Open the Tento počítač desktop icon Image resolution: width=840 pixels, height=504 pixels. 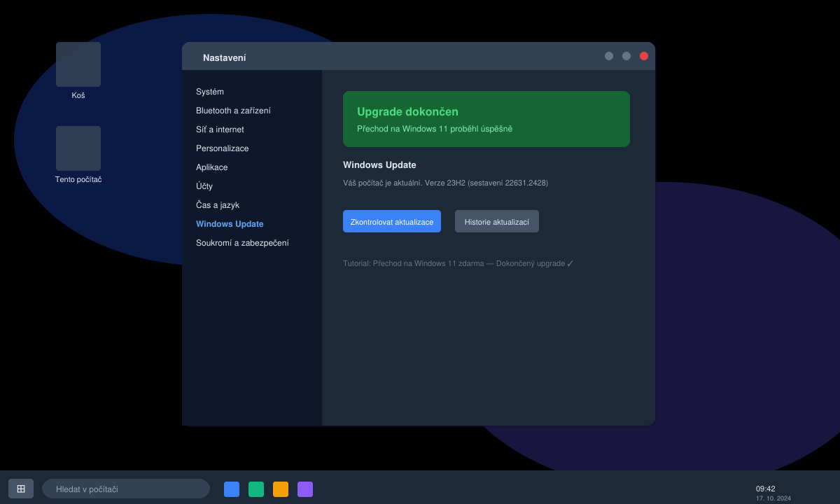[78, 148]
